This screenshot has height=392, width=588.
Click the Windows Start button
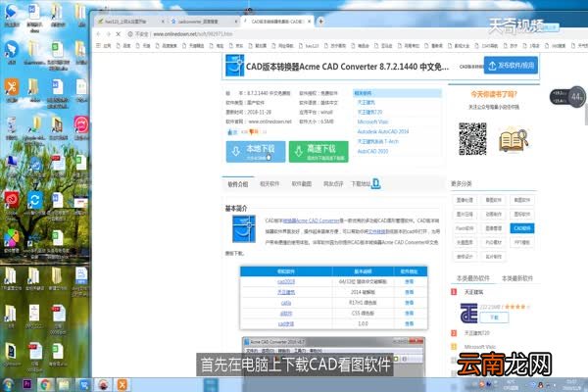[8, 384]
